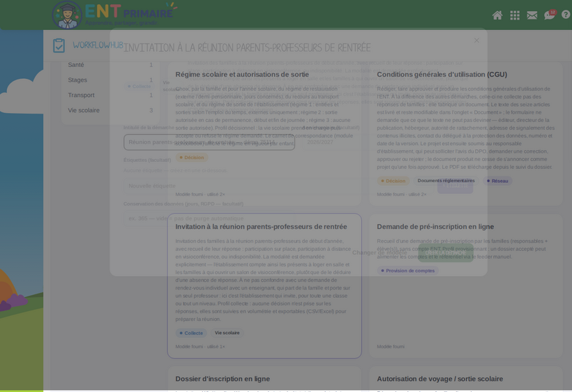Click the Provision de comptes tag
Screen dimensions: 572x392
[x=408, y=271]
